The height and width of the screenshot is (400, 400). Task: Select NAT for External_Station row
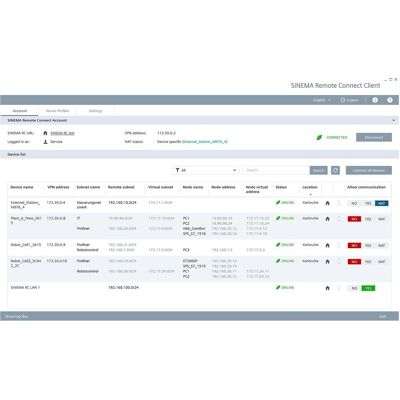382,203
